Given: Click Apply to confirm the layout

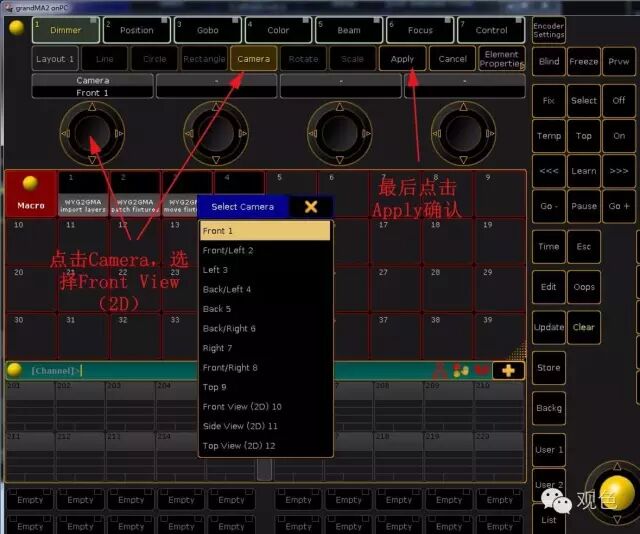Looking at the screenshot, I should click(402, 59).
